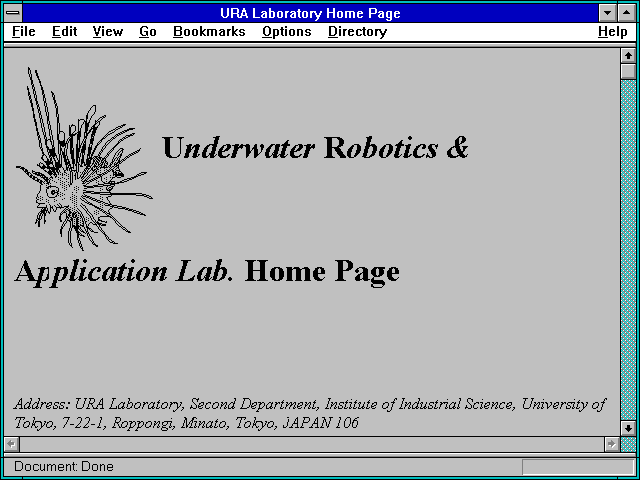The image size is (640, 480).
Task: Click the vertical scrollbar up arrow
Action: pos(628,56)
